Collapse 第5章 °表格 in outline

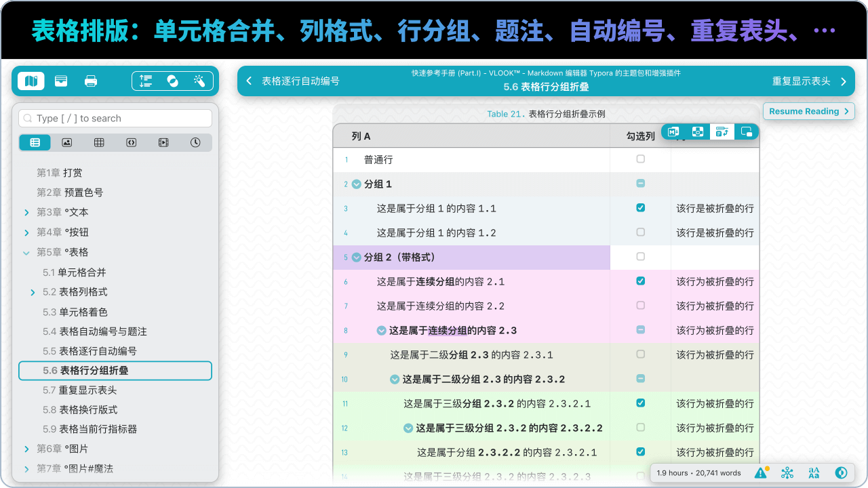[26, 253]
